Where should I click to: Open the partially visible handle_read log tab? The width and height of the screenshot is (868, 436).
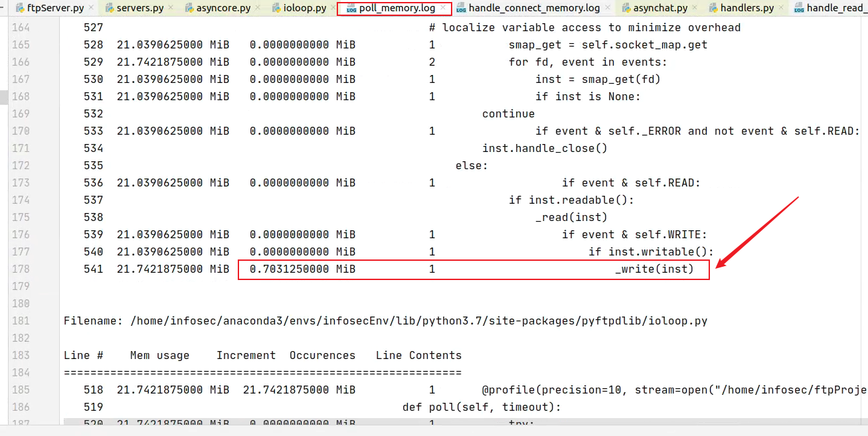tap(836, 9)
